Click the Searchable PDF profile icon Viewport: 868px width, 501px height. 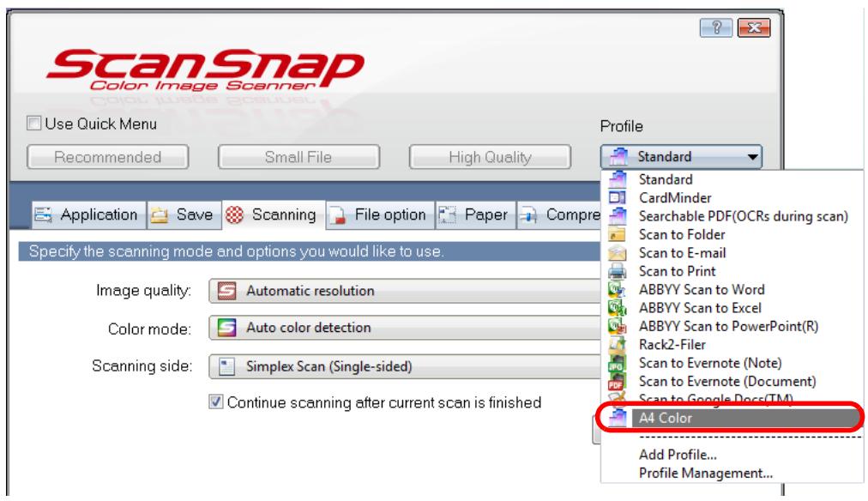pos(618,216)
